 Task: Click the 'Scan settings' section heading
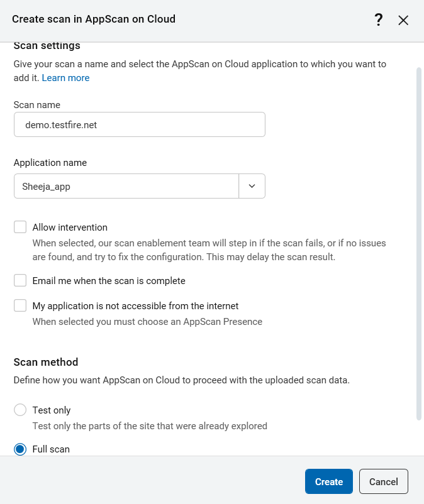(47, 46)
